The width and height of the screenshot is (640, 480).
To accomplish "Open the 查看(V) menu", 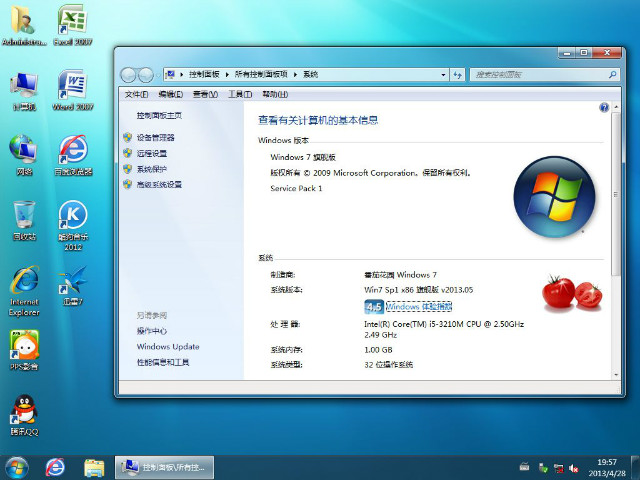I will click(205, 95).
